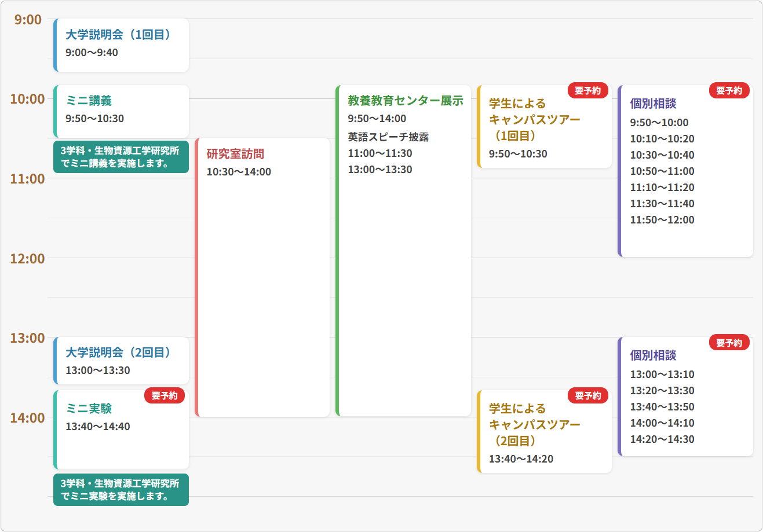Click the 14:00 time label
Screen dimensions: 763x532
coord(27,418)
